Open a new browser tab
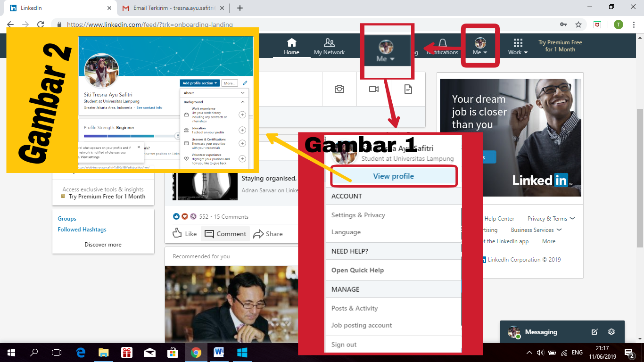 [240, 8]
